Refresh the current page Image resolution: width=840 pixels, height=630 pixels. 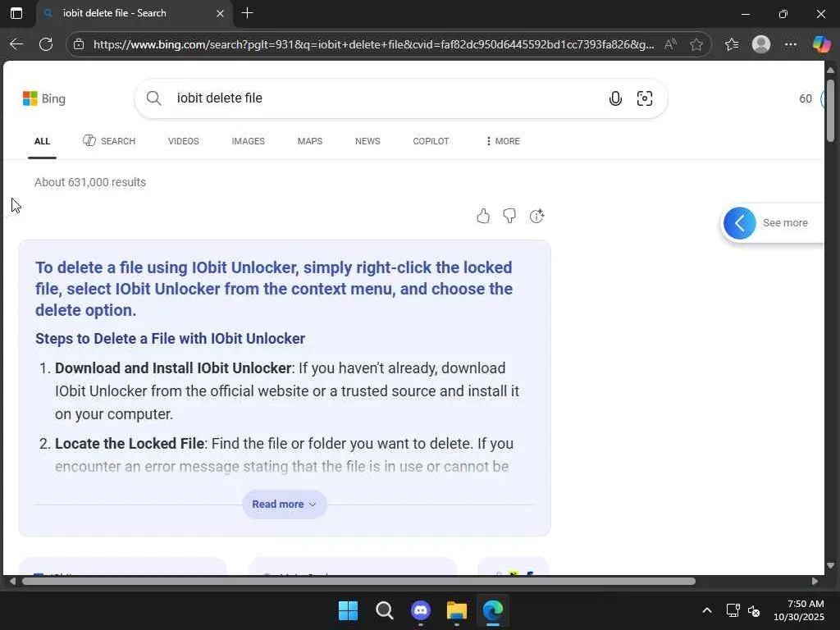tap(46, 44)
